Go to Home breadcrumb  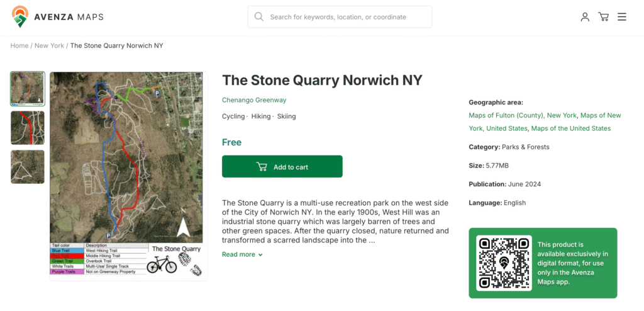pyautogui.click(x=19, y=46)
